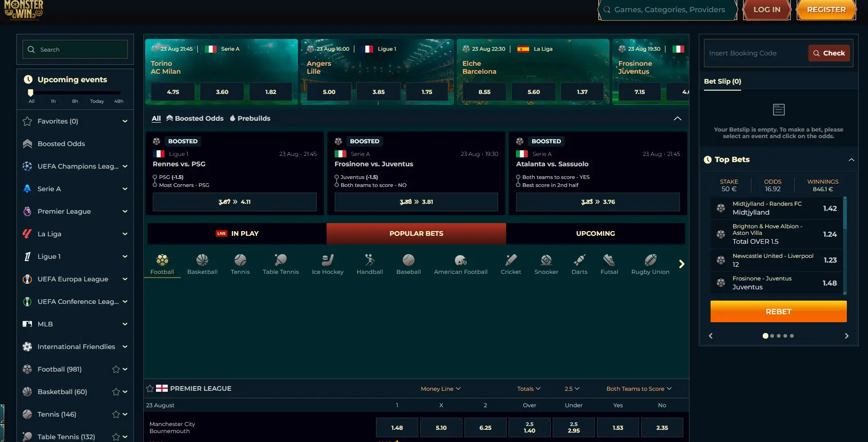Collapse the boosted odds section
The image size is (868, 442).
677,118
